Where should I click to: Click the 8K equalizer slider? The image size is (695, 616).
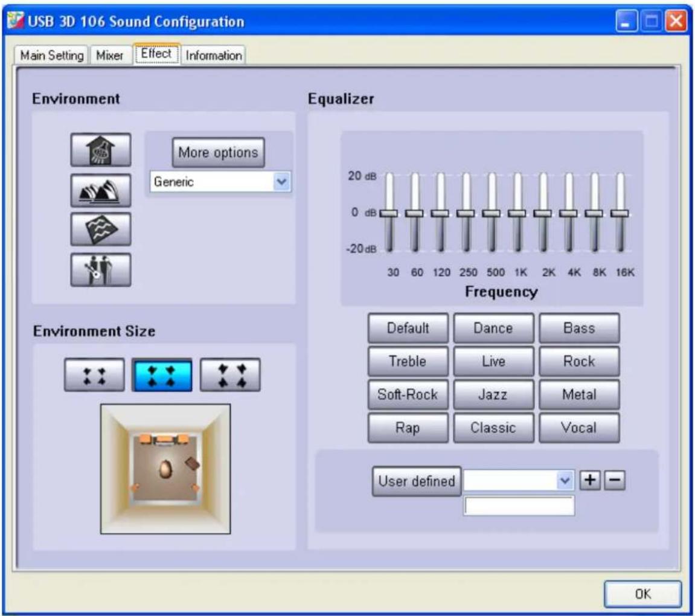[x=594, y=213]
